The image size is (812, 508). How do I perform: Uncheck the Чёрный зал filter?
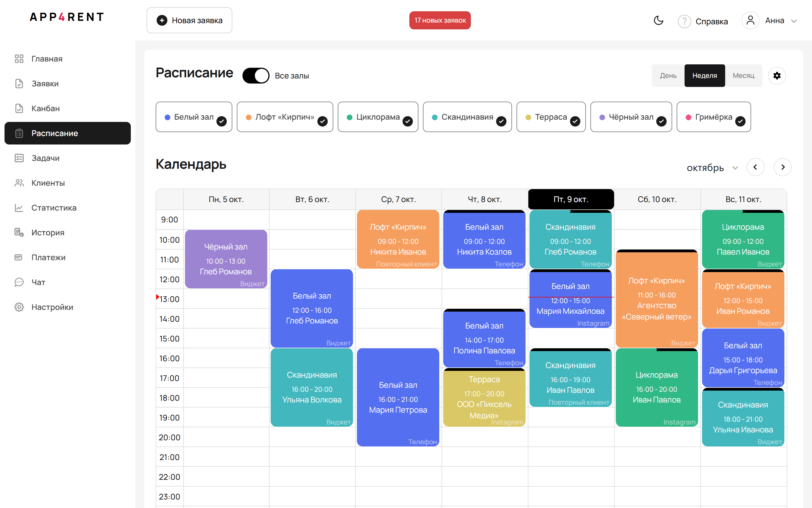631,117
